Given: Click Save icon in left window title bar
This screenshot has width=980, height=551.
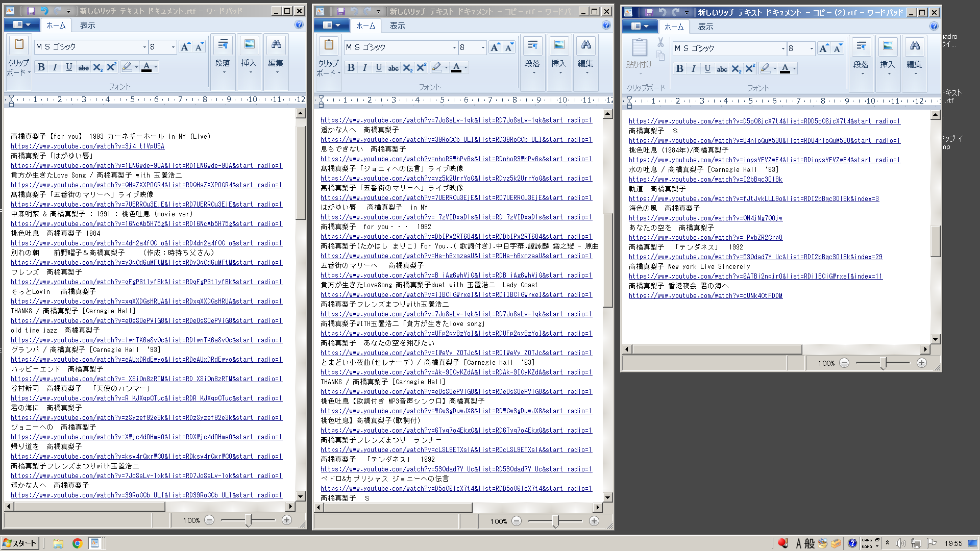Looking at the screenshot, I should pyautogui.click(x=31, y=11).
